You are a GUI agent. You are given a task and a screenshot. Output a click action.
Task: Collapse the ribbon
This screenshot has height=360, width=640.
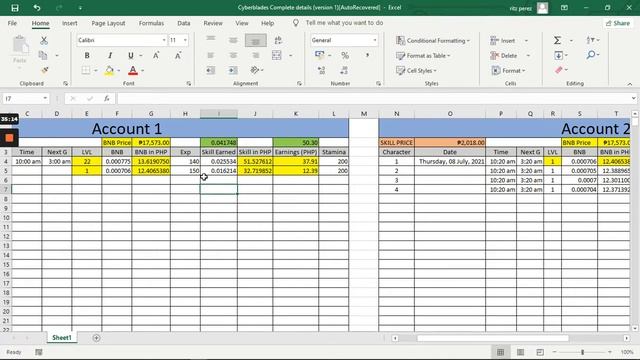tap(630, 84)
